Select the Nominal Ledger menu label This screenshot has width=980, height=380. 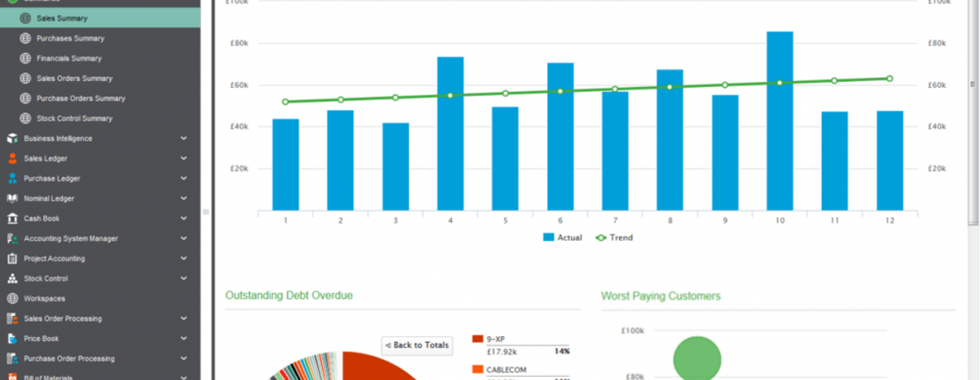coord(49,198)
